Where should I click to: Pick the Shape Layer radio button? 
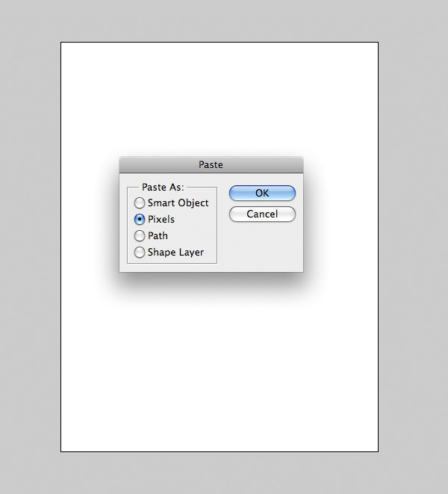point(140,253)
